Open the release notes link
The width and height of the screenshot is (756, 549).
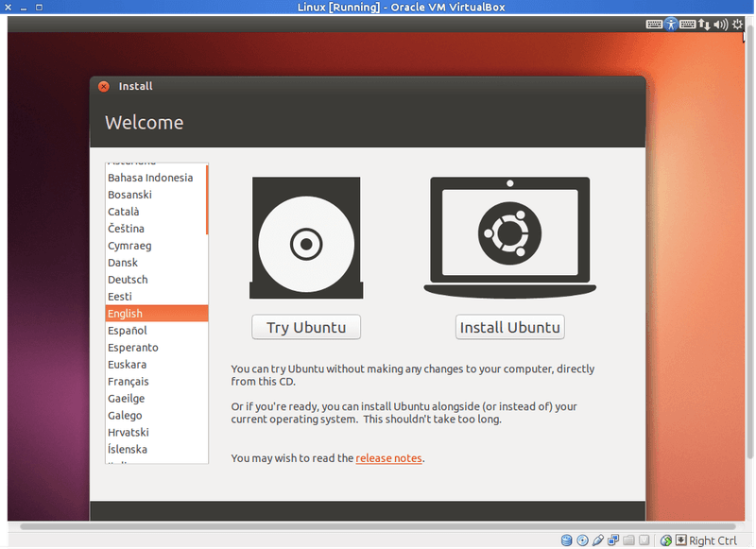(x=388, y=458)
